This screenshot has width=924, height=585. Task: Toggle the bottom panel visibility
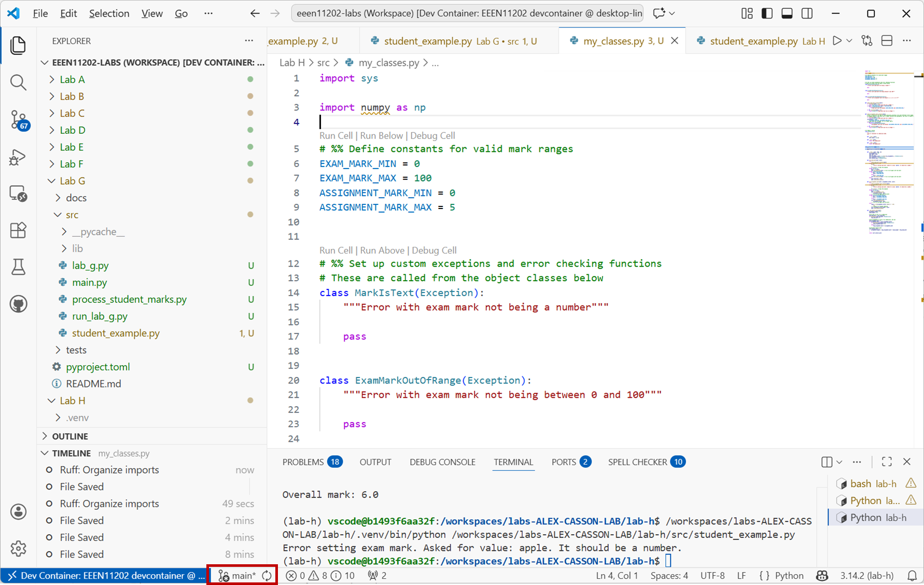tap(787, 13)
